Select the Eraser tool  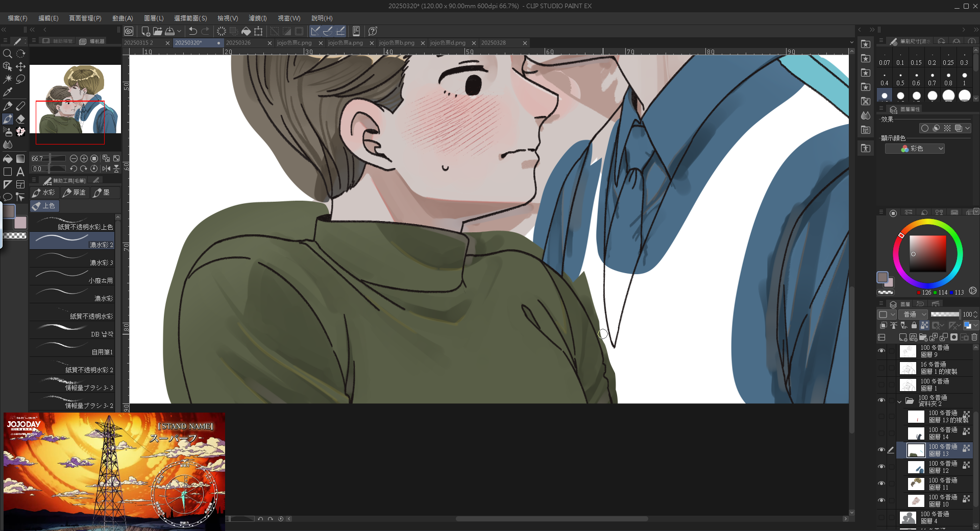point(20,119)
